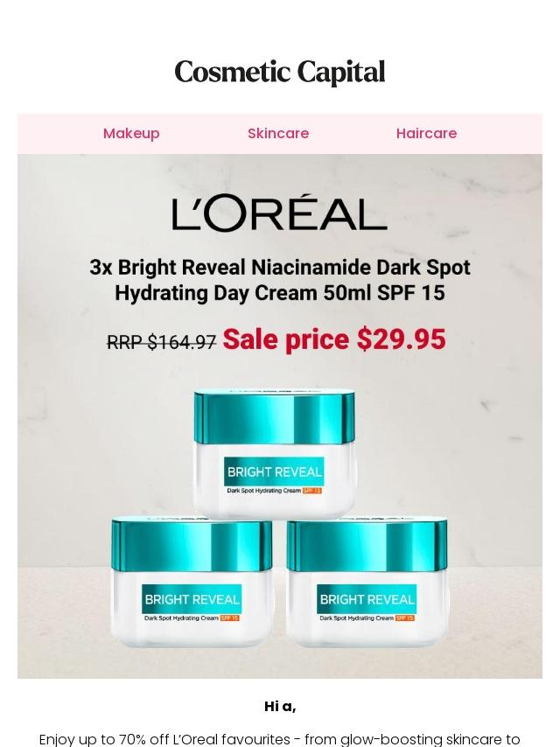Click the Cosmetic Capital logo
Image resolution: width=560 pixels, height=747 pixels.
[x=280, y=73]
